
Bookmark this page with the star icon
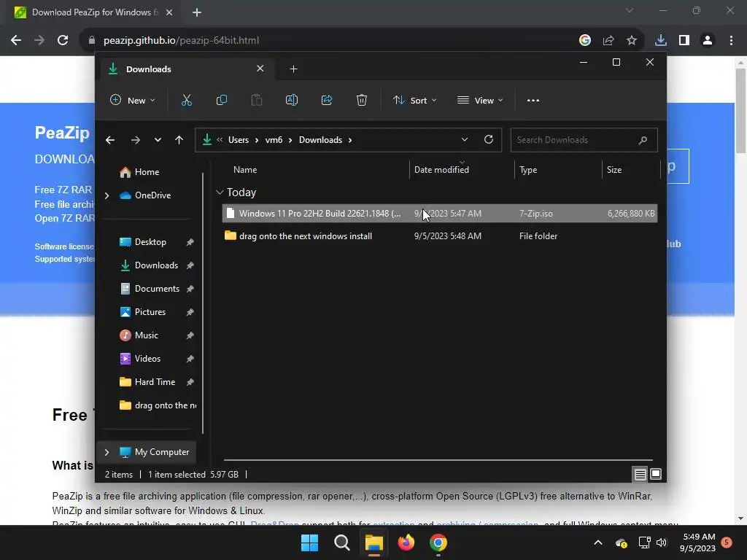(x=631, y=41)
